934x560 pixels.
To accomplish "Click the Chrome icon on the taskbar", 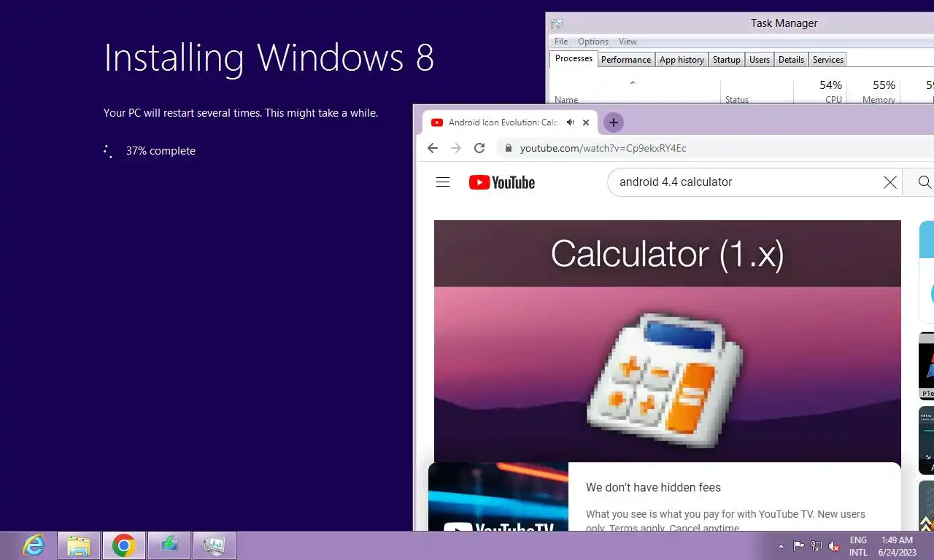I will (123, 545).
